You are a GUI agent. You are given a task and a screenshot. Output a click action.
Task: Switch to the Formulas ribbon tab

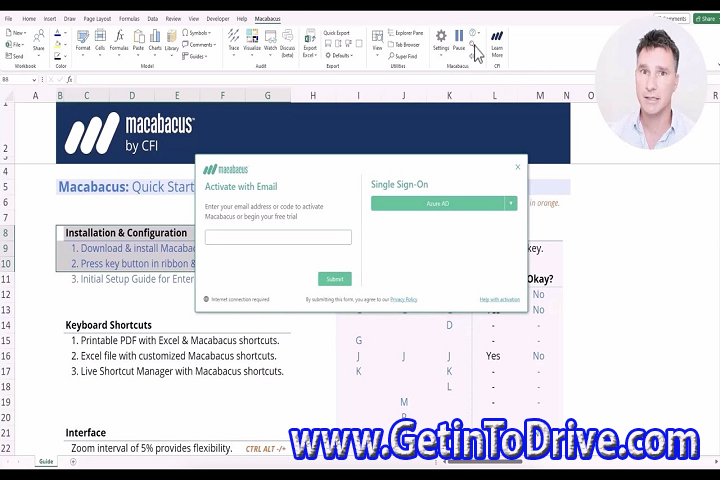point(129,19)
